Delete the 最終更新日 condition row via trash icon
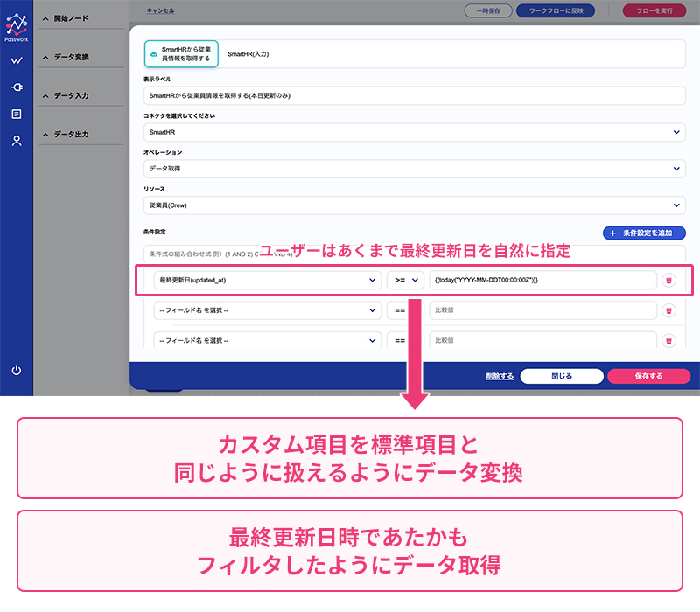 pos(668,280)
